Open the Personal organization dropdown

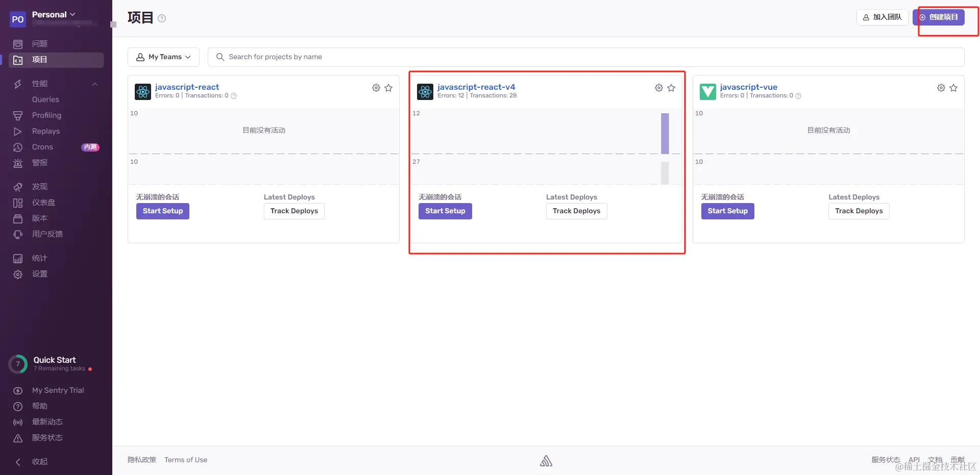pyautogui.click(x=54, y=15)
